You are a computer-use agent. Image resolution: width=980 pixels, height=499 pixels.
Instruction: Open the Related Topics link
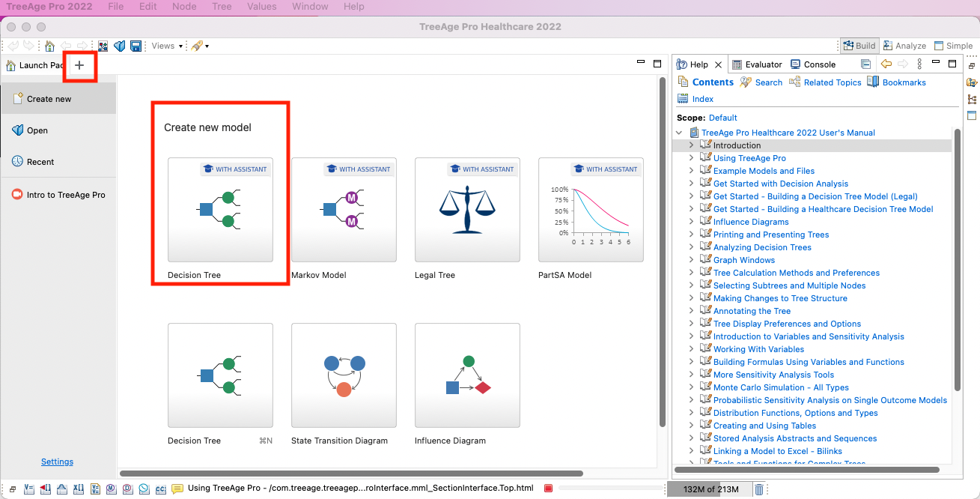click(833, 82)
